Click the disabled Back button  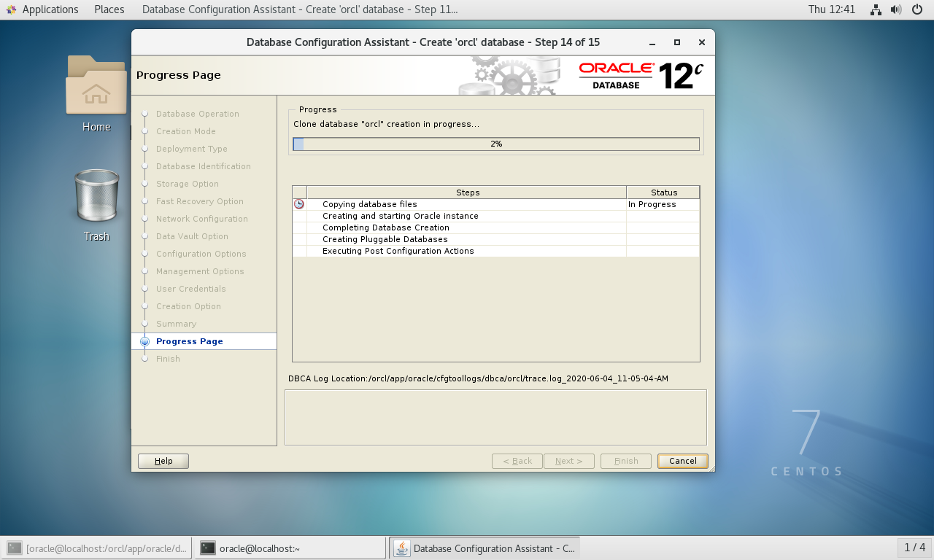(517, 461)
